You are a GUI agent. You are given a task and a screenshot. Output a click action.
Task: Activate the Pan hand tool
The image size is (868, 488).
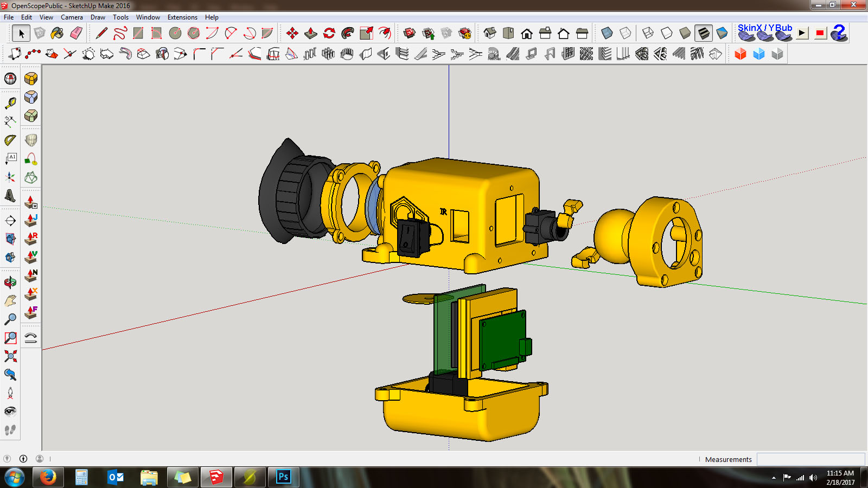point(10,301)
